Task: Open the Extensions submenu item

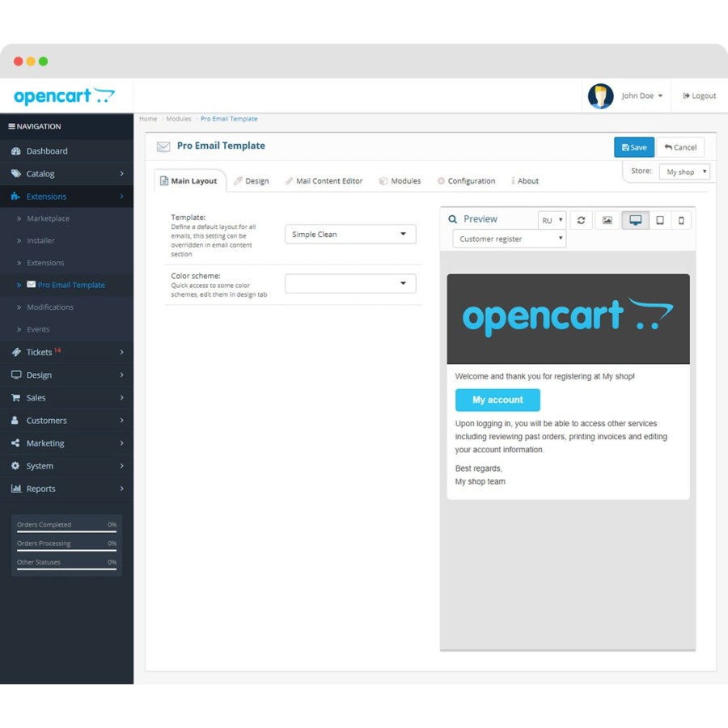Action: 45,263
